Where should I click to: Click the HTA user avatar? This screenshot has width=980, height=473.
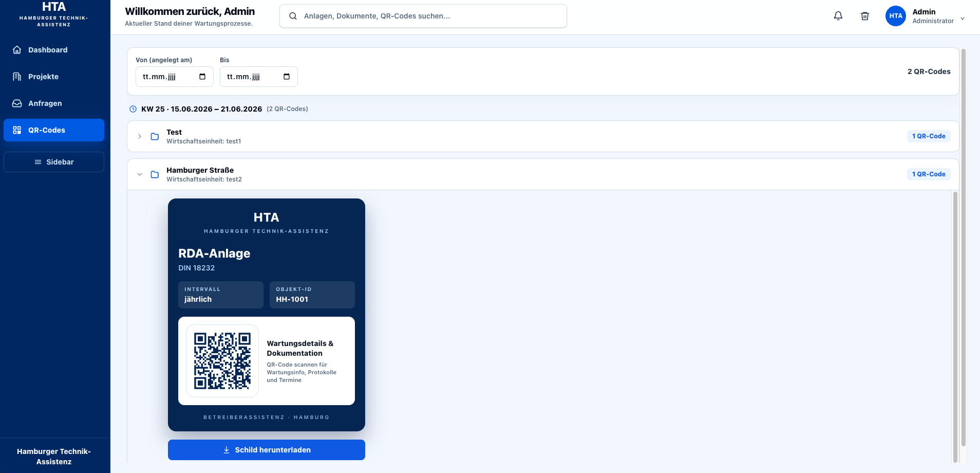(895, 16)
